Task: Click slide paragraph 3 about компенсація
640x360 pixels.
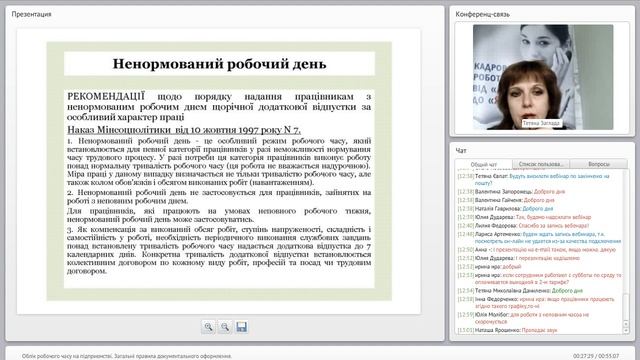Action: coord(219,250)
